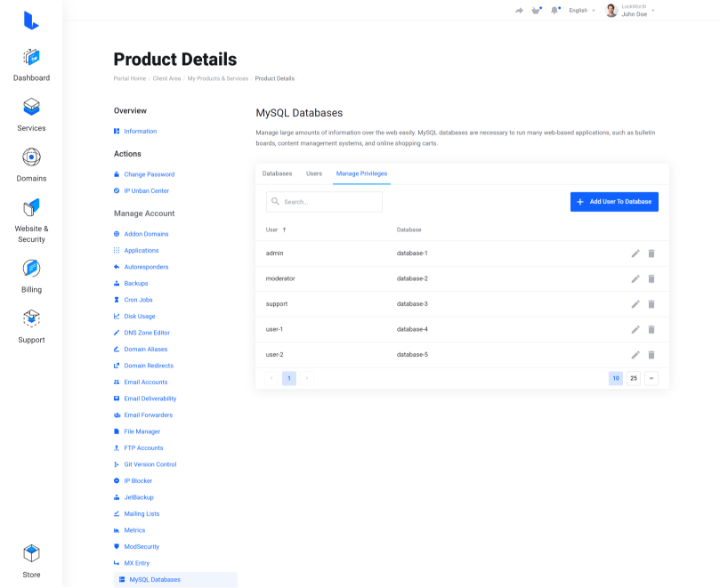
Task: Delete the user-2 database-5 entry
Action: click(651, 354)
